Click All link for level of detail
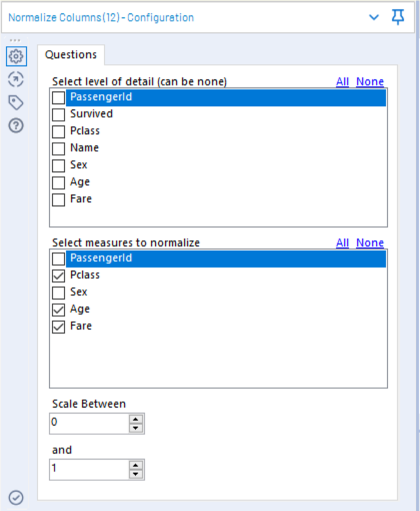 [x=342, y=81]
